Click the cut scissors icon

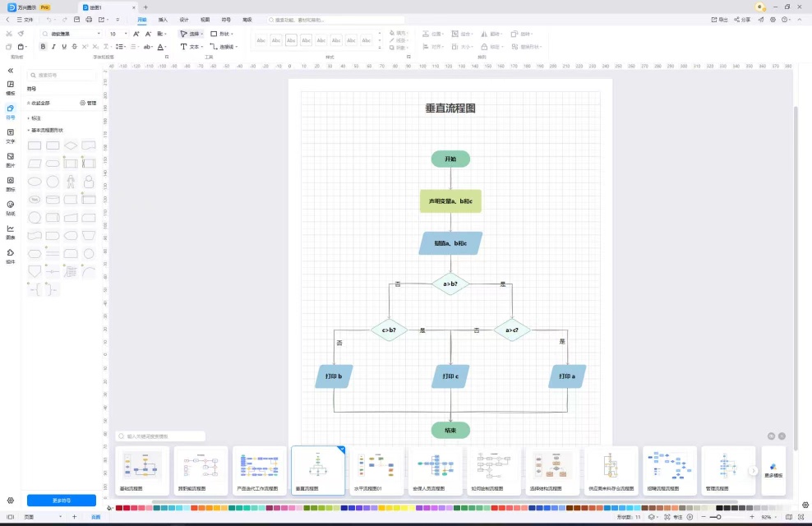(9, 34)
